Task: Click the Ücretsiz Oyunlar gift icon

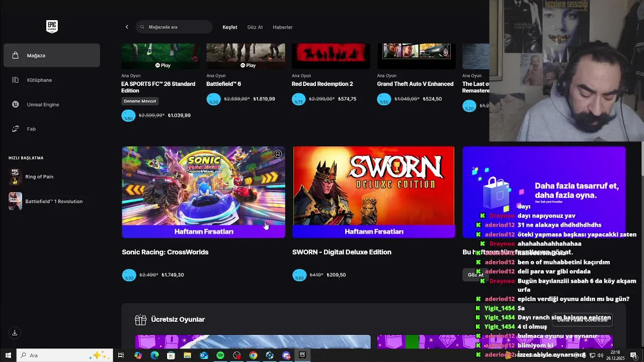Action: [x=141, y=320]
